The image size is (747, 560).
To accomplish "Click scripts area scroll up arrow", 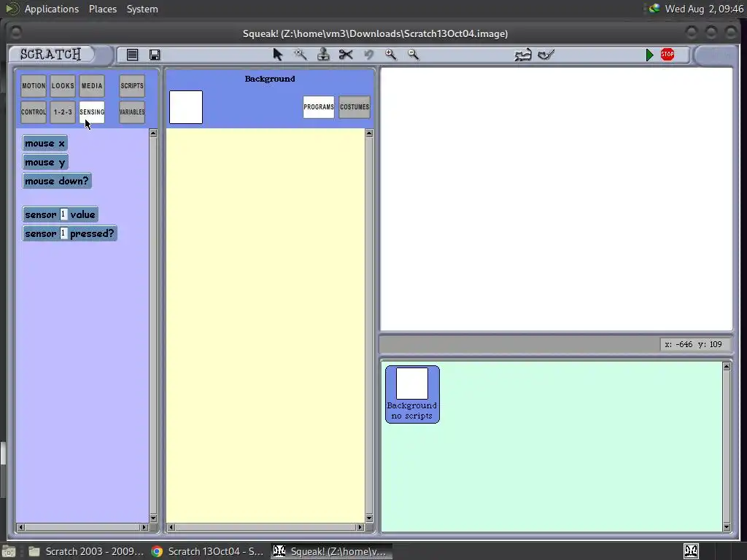I will click(x=369, y=133).
